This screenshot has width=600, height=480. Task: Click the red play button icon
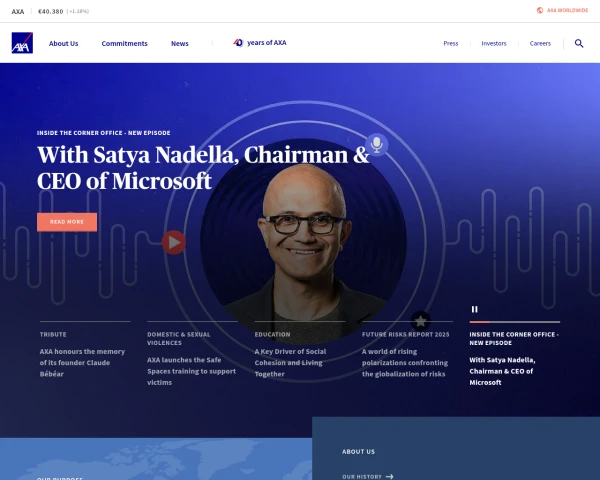tap(174, 242)
